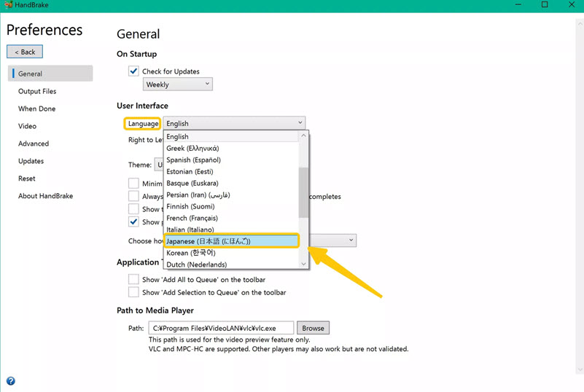584x392 pixels.
Task: Enable 'Add Selection to Queue' toolbar checkbox
Action: (133, 292)
